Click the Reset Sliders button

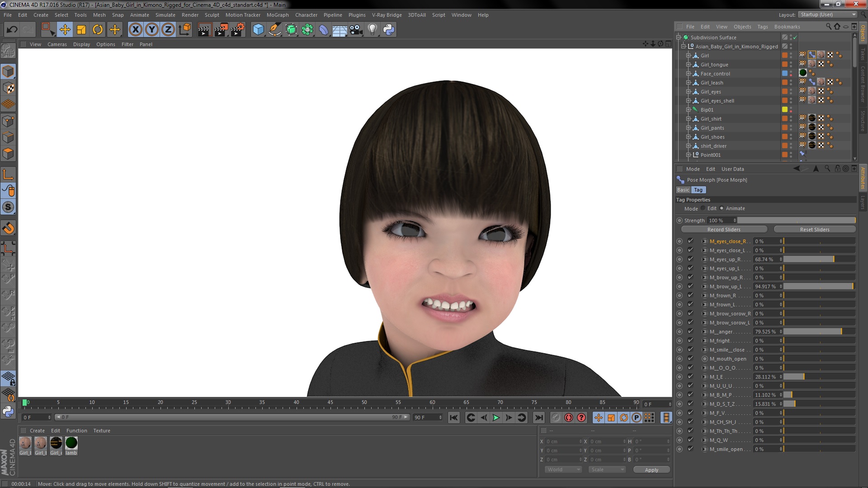click(815, 230)
